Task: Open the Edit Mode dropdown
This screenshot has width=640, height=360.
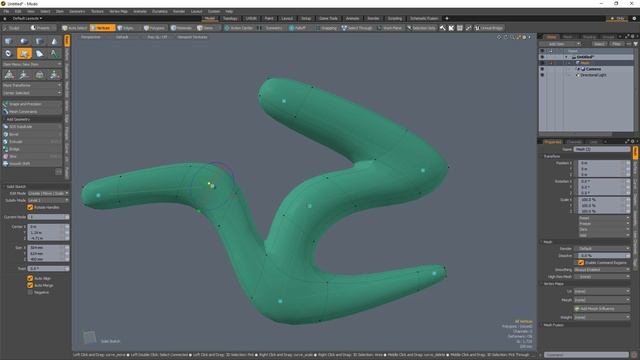Action: tap(48, 193)
